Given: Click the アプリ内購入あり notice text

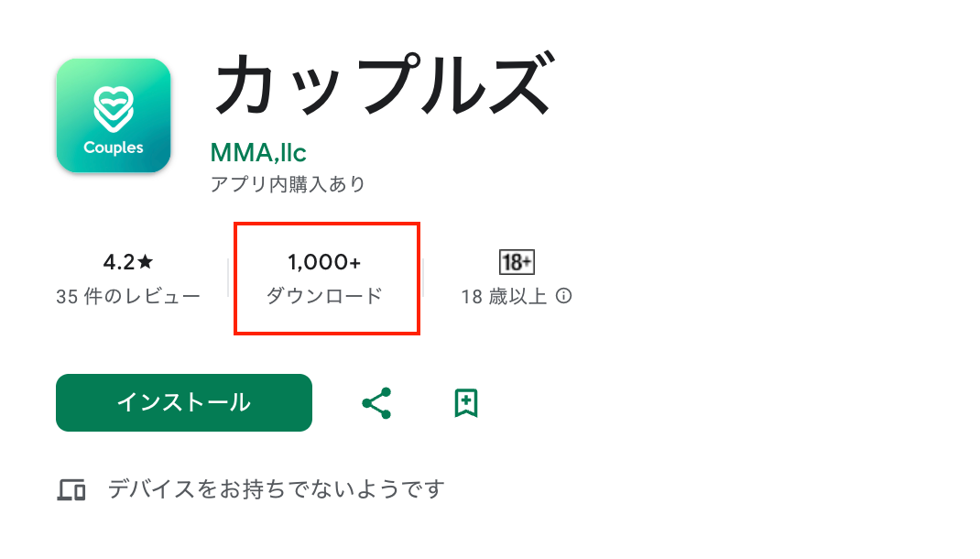Looking at the screenshot, I should [288, 184].
